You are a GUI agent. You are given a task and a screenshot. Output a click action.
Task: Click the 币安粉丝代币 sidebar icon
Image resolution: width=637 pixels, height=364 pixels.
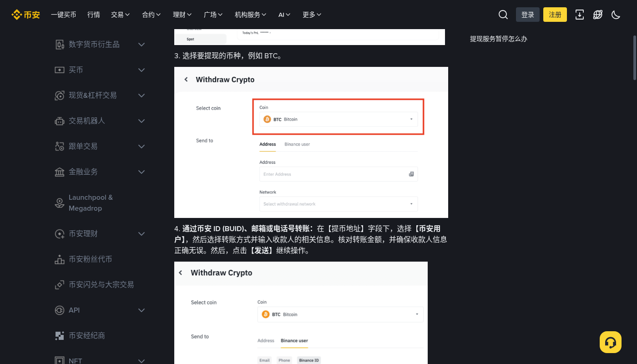click(60, 259)
